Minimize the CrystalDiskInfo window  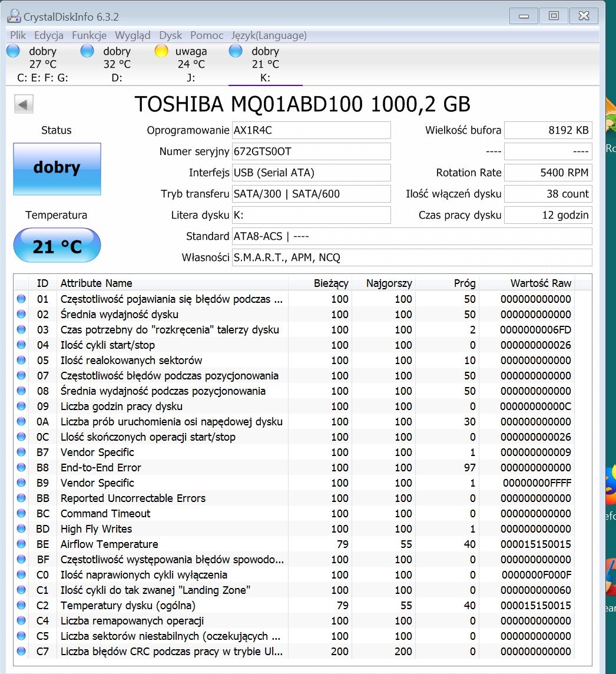[524, 16]
